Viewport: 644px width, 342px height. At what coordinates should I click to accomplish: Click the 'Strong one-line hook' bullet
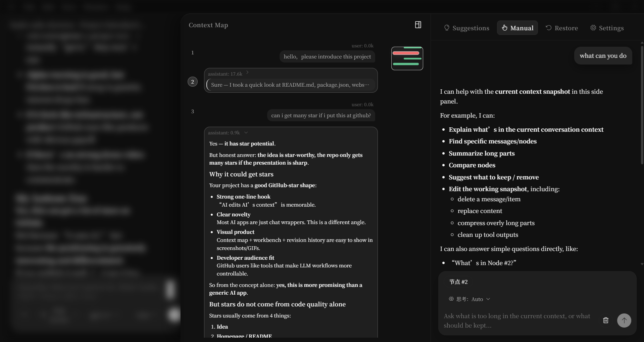pyautogui.click(x=244, y=197)
